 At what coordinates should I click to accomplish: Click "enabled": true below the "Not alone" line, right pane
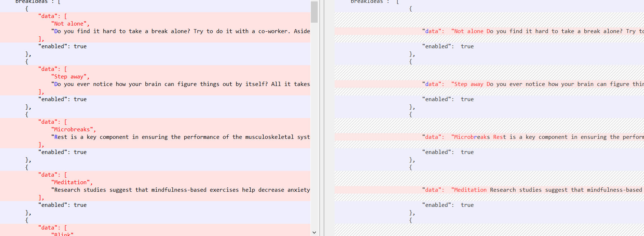448,46
